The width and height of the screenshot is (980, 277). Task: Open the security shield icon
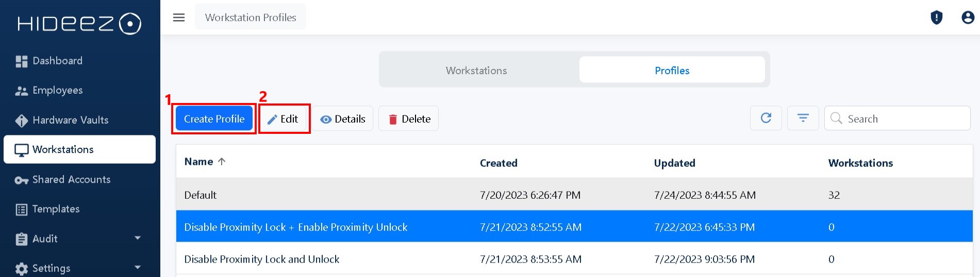point(936,18)
